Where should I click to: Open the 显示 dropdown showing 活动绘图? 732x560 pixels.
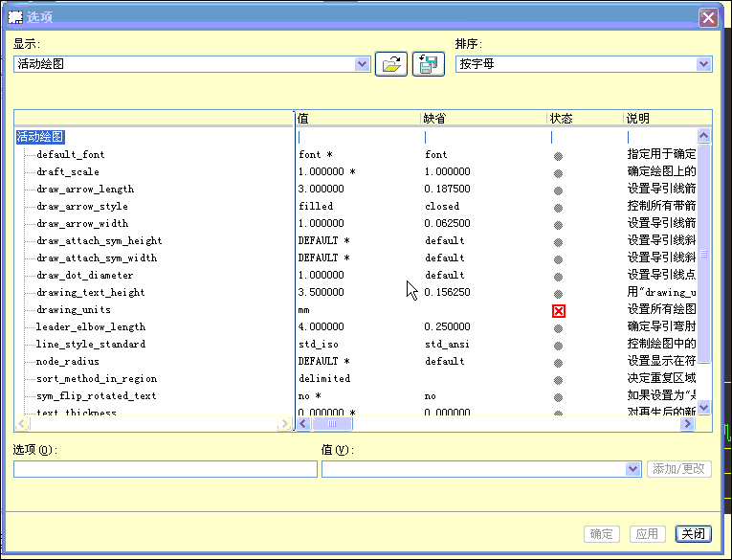[362, 64]
